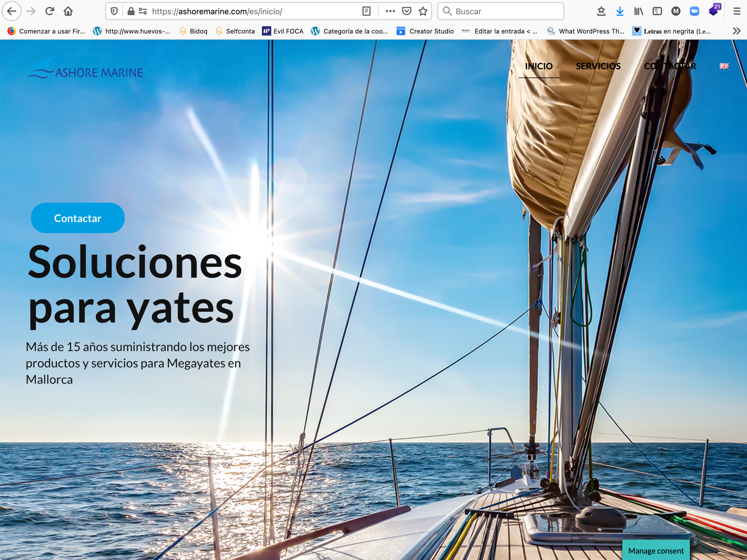Screen dimensions: 747x560
Task: Open page actions three-dot menu
Action: coord(390,11)
